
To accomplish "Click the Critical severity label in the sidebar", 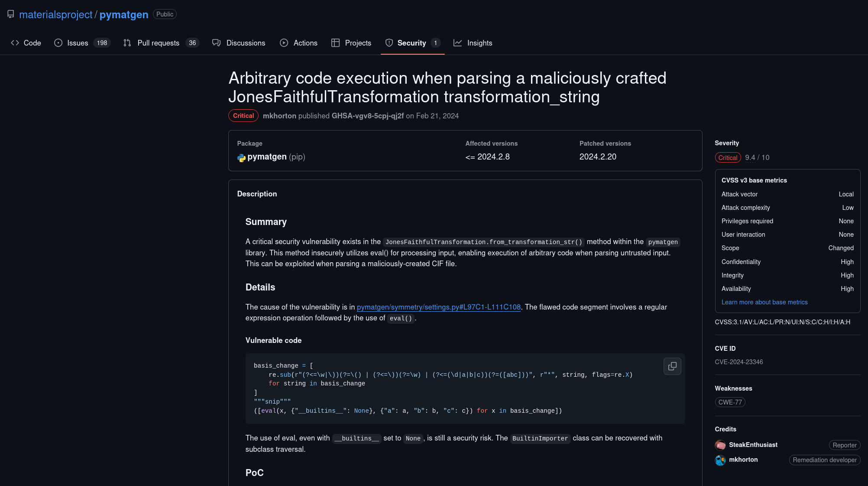I will tap(728, 158).
